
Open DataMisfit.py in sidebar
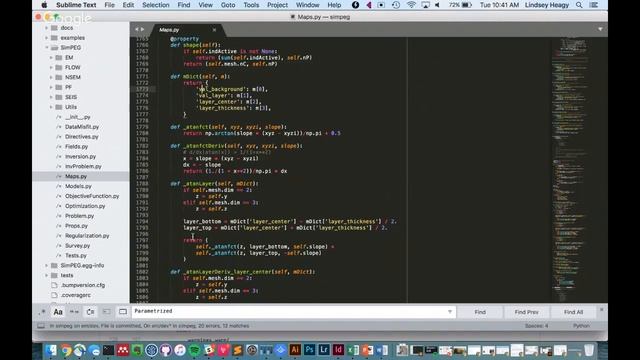(x=82, y=127)
